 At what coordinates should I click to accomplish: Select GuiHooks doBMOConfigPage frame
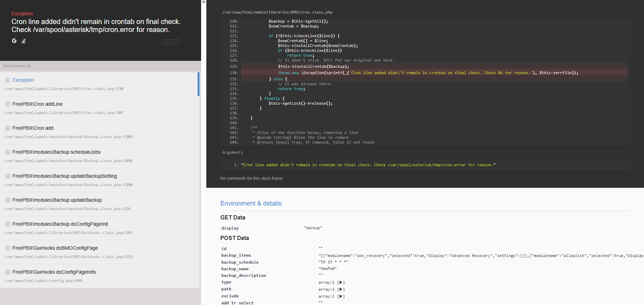[99, 252]
